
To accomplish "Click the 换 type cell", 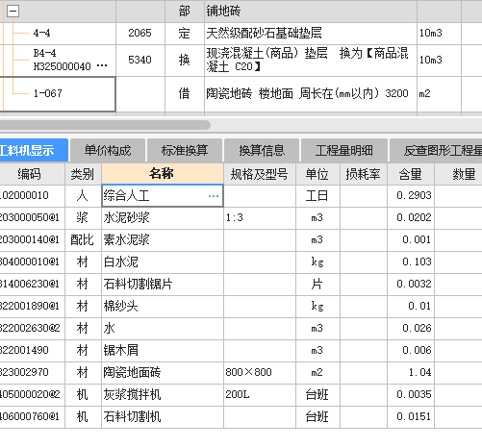I will pyautogui.click(x=185, y=61).
